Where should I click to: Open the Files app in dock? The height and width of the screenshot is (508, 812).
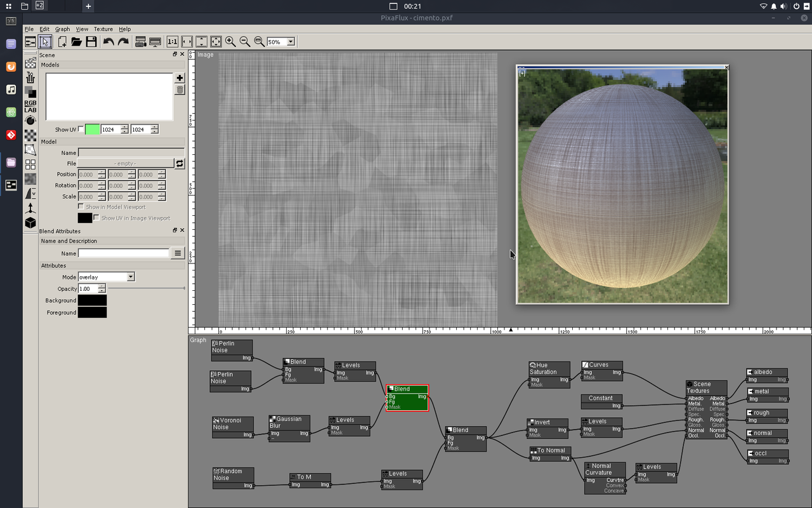pyautogui.click(x=11, y=162)
